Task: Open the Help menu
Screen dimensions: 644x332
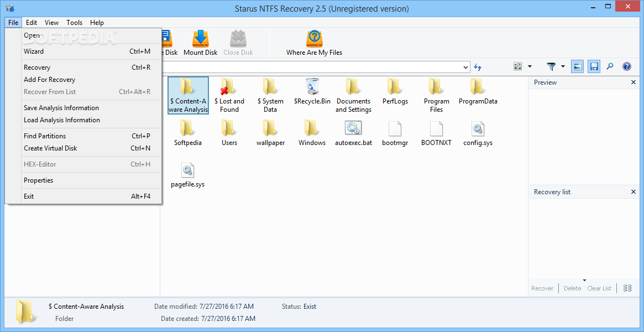Action: (x=97, y=23)
